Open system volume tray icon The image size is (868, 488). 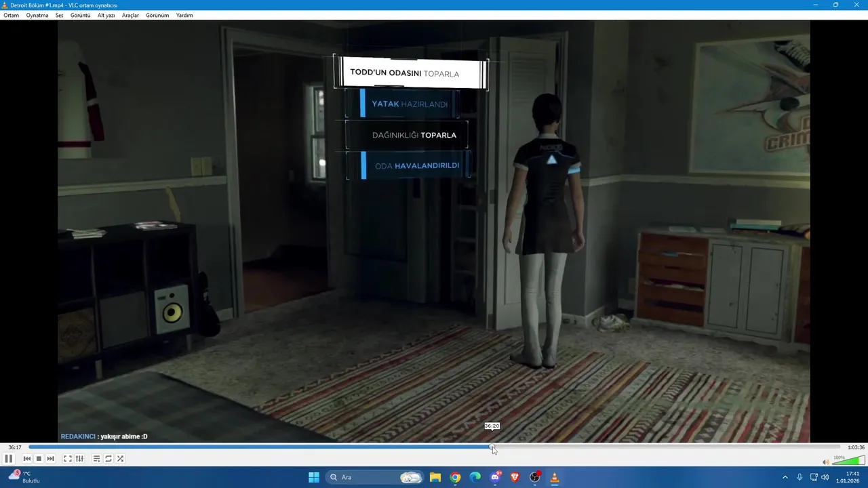(x=825, y=477)
